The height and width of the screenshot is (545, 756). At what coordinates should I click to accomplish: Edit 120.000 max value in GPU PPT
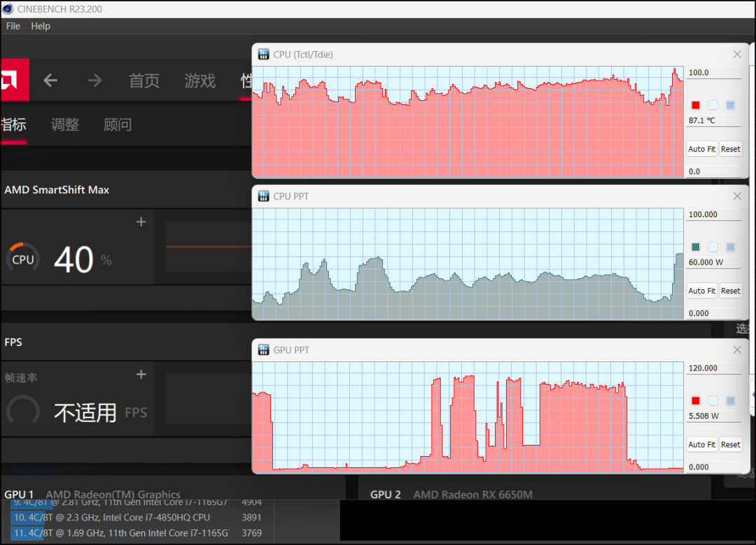(x=713, y=368)
